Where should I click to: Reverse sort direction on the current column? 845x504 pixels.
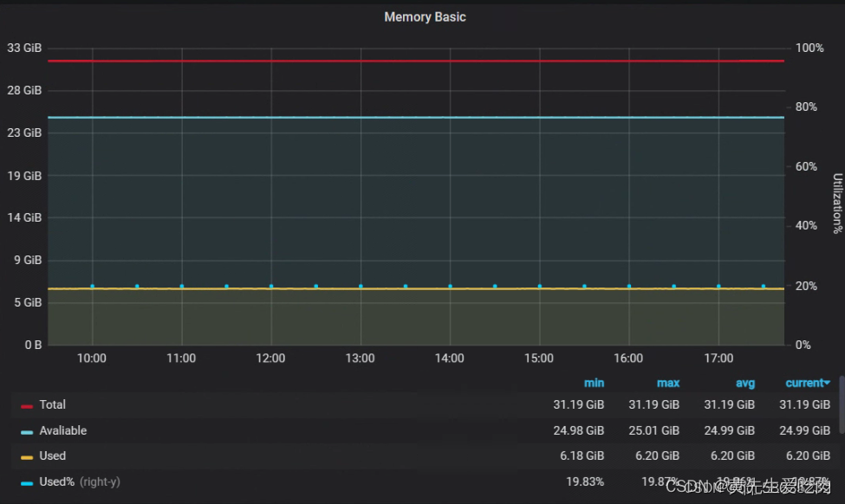[x=805, y=382]
